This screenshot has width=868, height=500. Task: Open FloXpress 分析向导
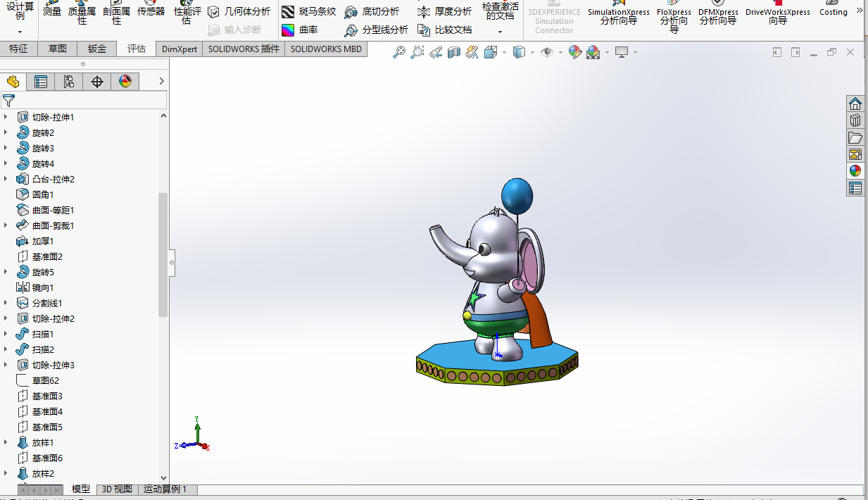point(674,17)
